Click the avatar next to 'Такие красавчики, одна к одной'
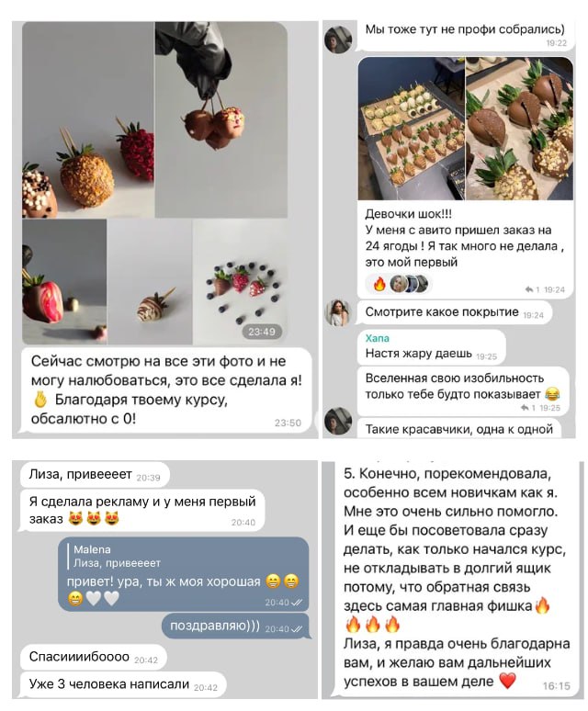This screenshot has height=711, width=588. tap(338, 422)
